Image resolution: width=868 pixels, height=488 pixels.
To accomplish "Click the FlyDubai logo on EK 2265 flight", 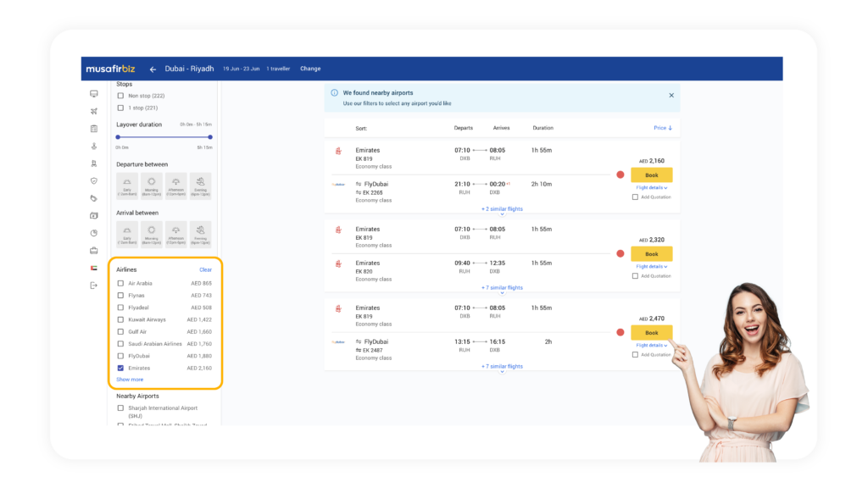I will (x=338, y=185).
